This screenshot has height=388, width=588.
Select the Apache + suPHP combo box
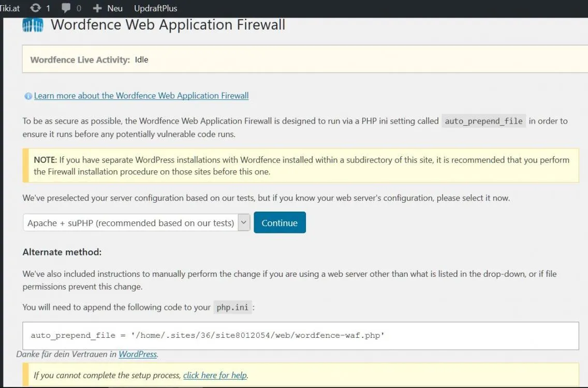(x=136, y=222)
